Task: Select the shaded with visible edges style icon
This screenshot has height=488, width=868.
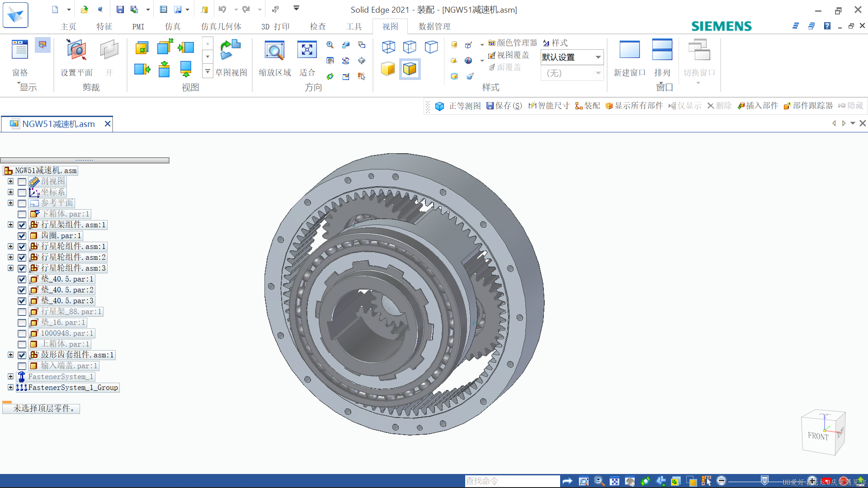Action: [x=410, y=69]
